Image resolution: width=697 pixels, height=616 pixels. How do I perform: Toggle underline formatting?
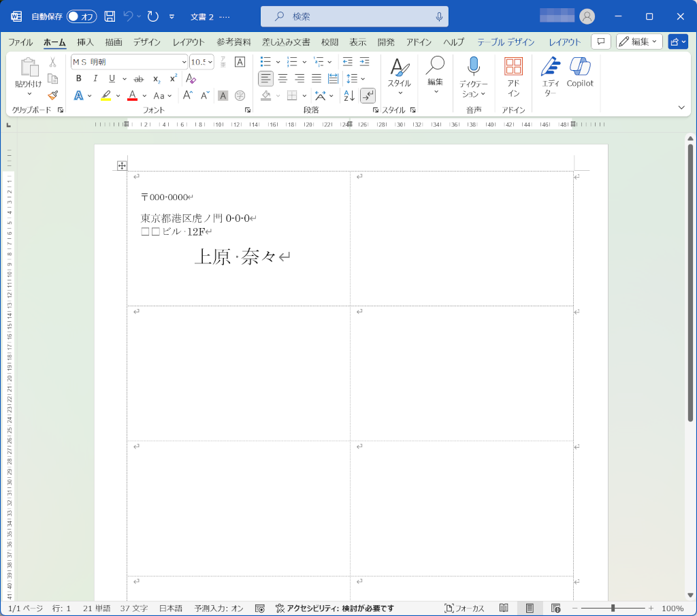pos(112,79)
